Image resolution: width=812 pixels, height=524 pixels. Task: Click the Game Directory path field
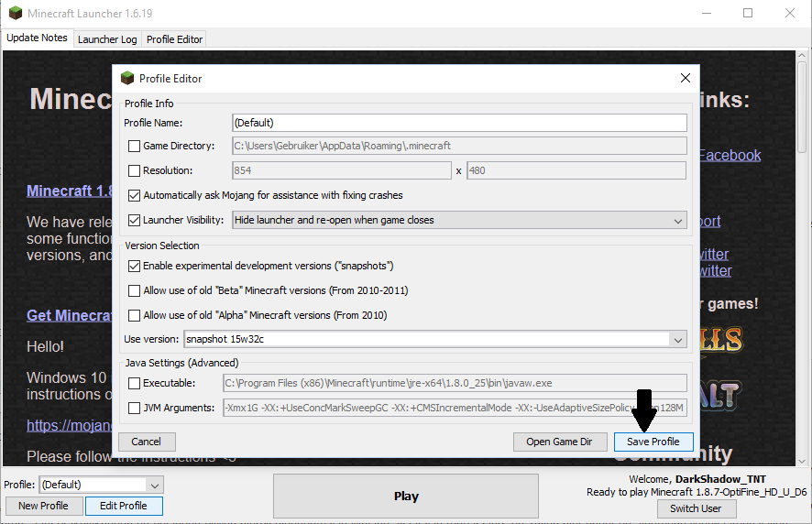tap(459, 146)
